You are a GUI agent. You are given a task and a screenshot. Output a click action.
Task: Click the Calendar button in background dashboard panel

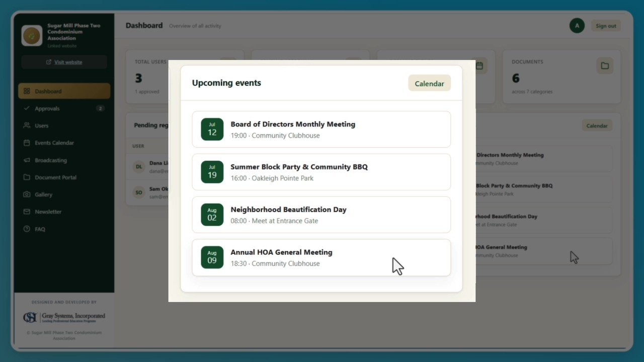[x=597, y=126]
